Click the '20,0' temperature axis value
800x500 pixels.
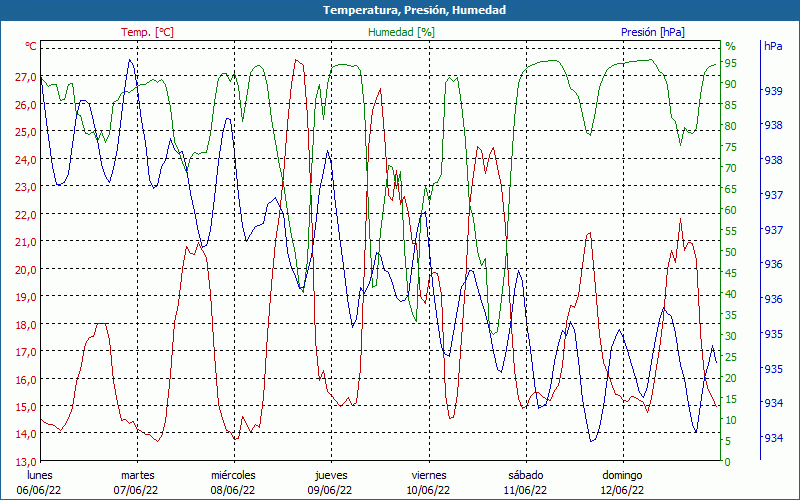coord(26,270)
